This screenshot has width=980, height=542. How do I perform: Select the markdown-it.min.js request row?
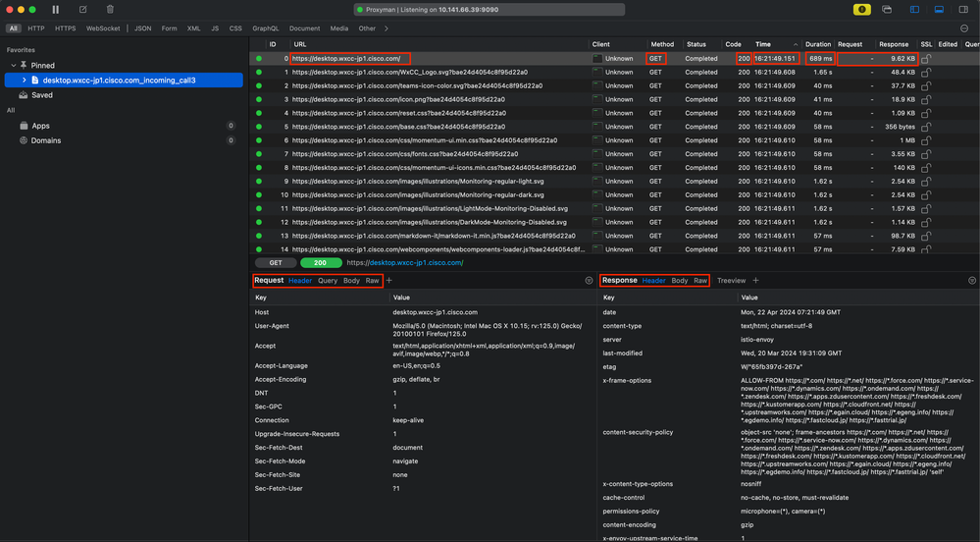tap(614, 236)
